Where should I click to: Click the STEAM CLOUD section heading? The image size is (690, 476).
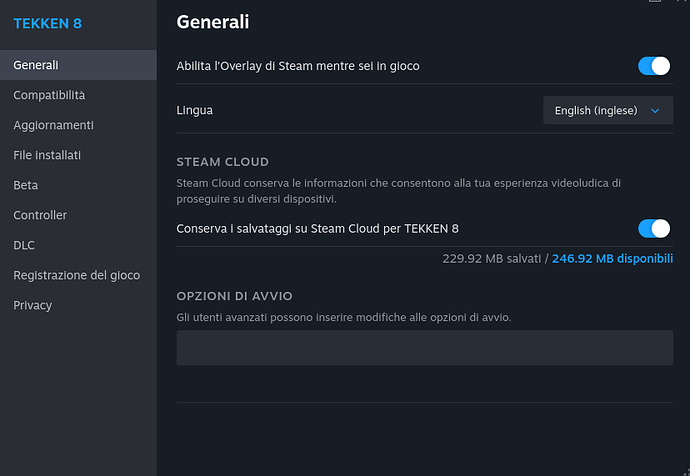click(x=223, y=162)
